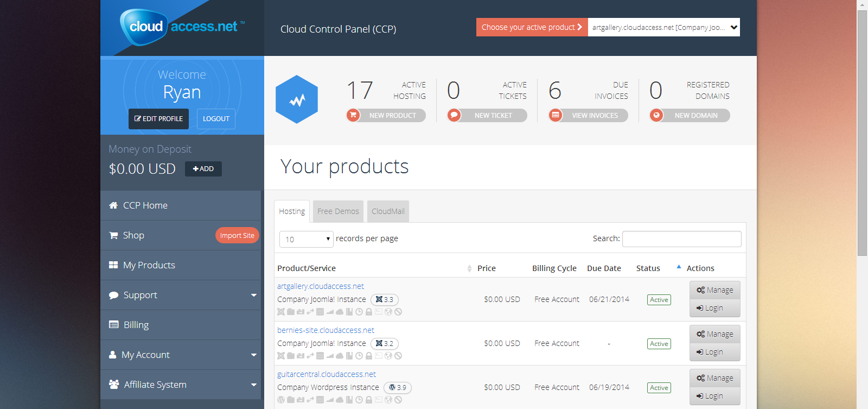The width and height of the screenshot is (868, 409).
Task: Login to the bernies-site.cloudaccess.net site
Action: pos(715,352)
